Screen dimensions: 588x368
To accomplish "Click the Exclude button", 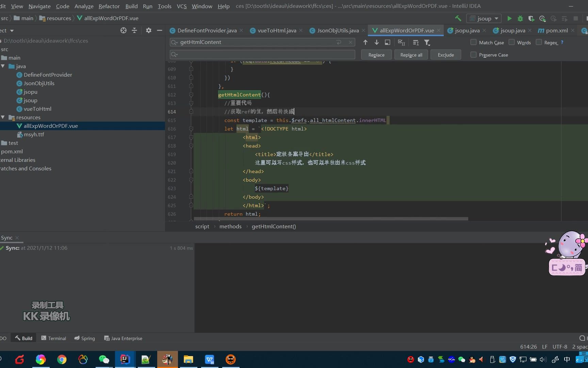I will pos(445,55).
